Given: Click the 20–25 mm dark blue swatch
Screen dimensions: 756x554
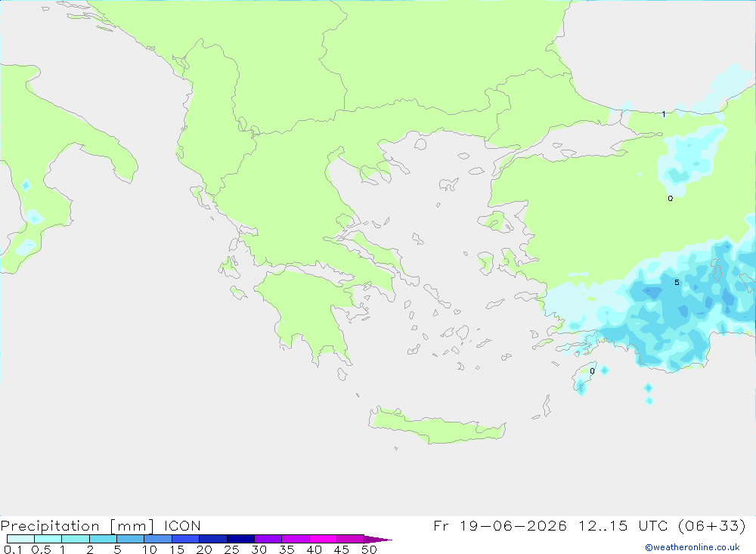Looking at the screenshot, I should [x=213, y=539].
